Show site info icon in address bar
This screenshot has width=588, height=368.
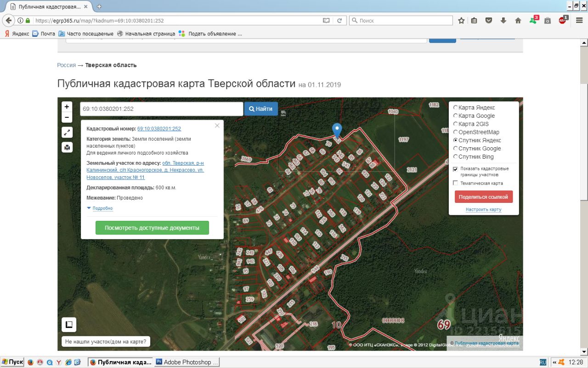[x=20, y=21]
